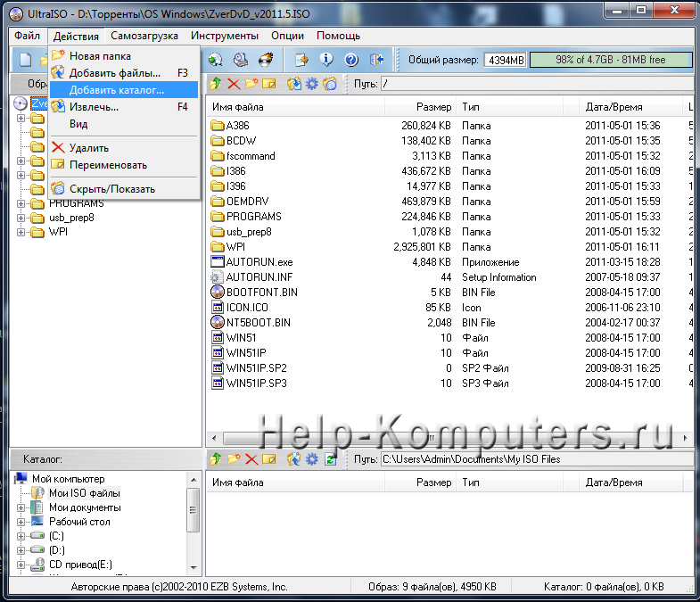Click red X delete in local catalog toolbar
This screenshot has width=700, height=602.
(x=251, y=459)
